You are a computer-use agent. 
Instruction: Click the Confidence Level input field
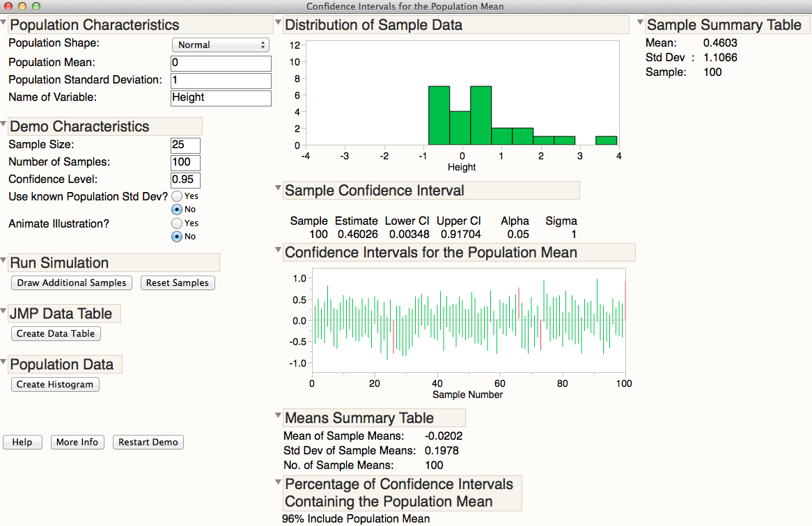click(x=185, y=180)
